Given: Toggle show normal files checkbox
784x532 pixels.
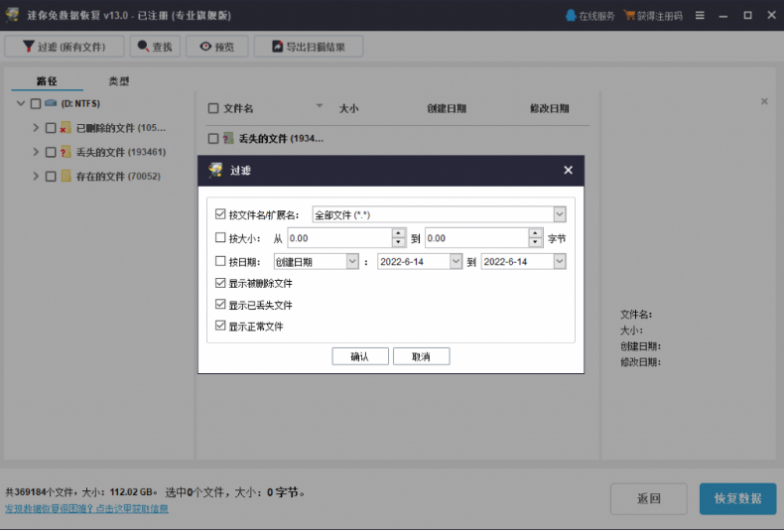Looking at the screenshot, I should tap(220, 326).
